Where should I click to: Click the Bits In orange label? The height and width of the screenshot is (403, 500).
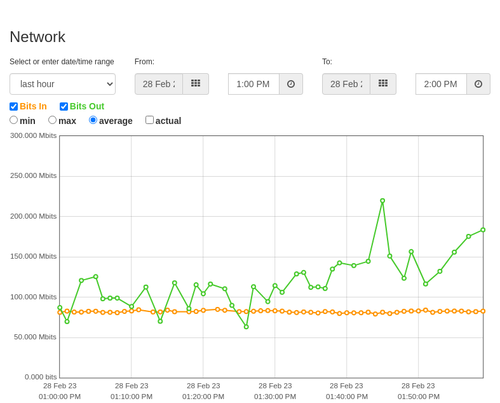pos(33,106)
